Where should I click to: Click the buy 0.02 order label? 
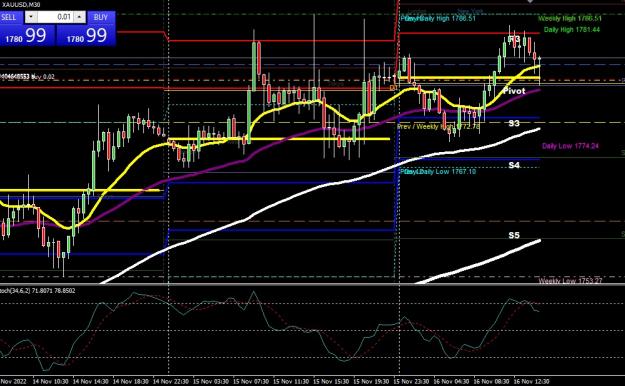point(27,76)
